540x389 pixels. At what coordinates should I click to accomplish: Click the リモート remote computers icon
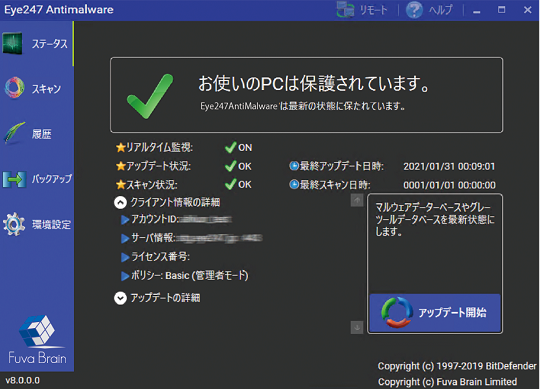click(x=345, y=10)
